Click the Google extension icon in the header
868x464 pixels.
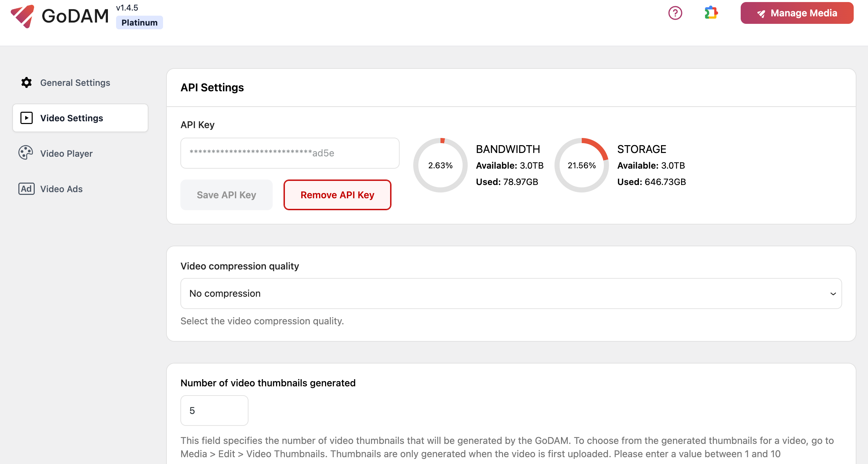tap(711, 13)
